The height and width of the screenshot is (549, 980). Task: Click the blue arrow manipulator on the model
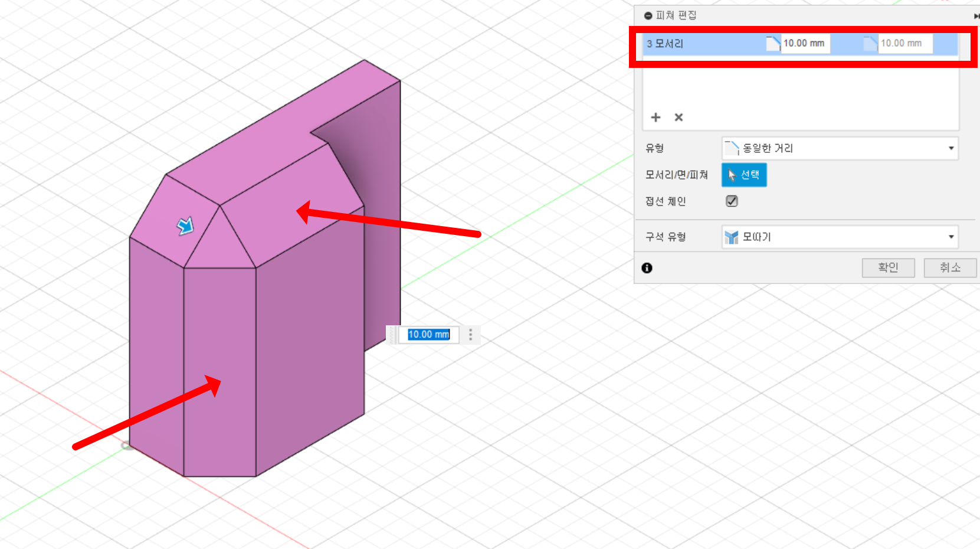[x=185, y=226]
